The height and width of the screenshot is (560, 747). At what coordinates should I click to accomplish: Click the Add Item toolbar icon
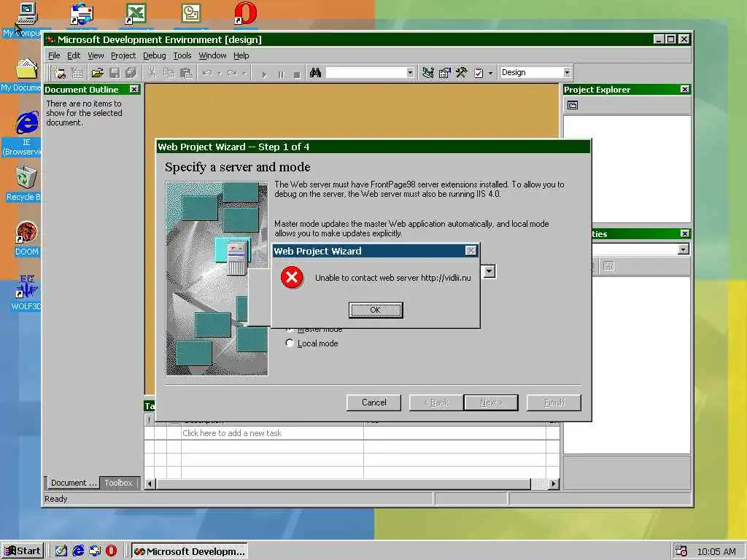[x=77, y=73]
